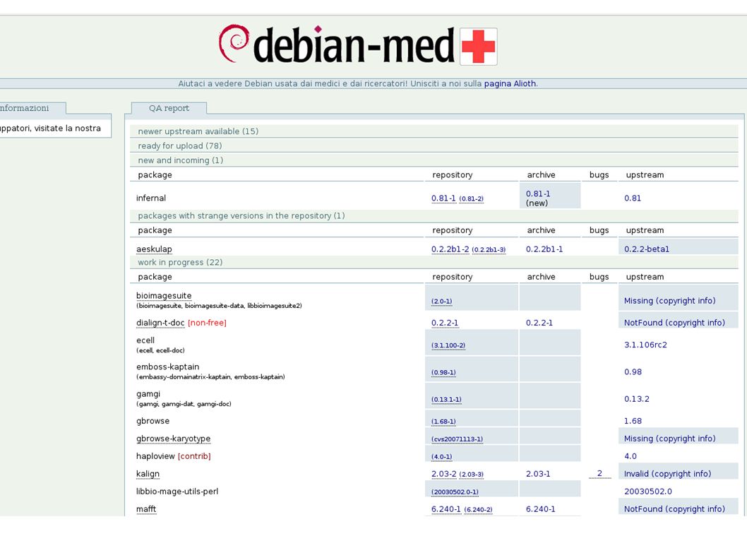Open libbio-mage-utils-perl repository (20030502.0-1)
This screenshot has width=747, height=560.
455,492
